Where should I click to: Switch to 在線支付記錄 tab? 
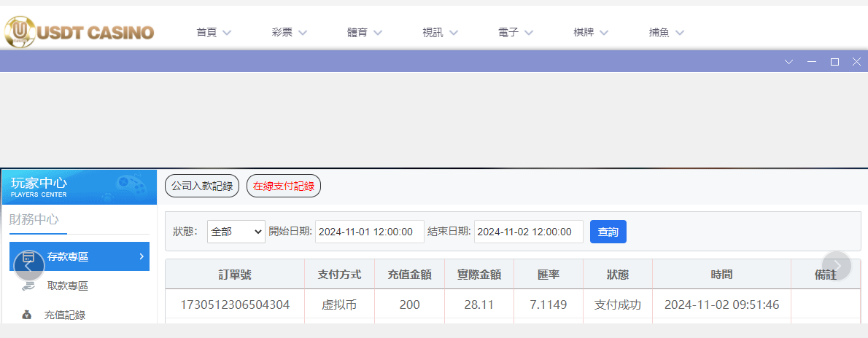coord(284,186)
